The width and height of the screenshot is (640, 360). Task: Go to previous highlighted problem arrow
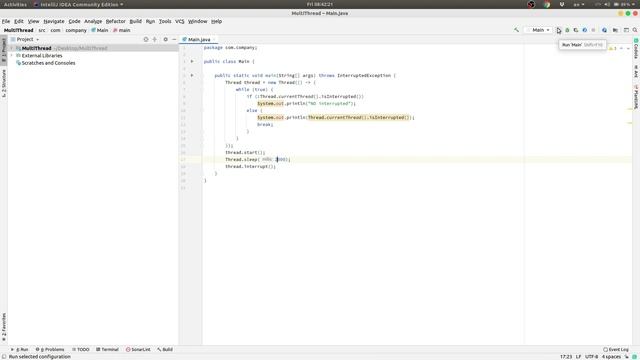click(x=621, y=49)
